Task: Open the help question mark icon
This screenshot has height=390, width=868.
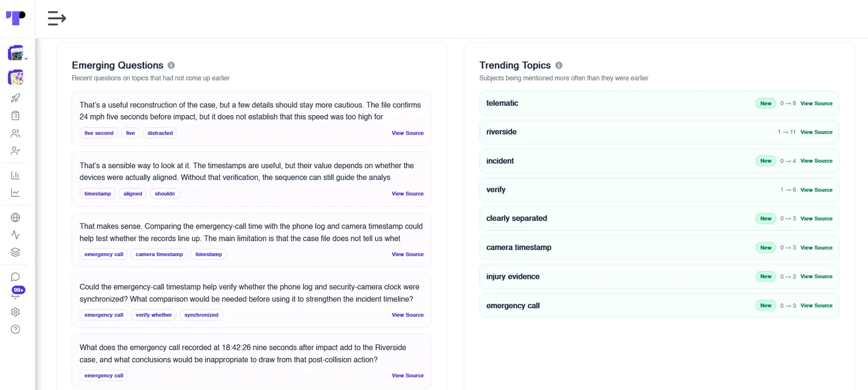Action: pyautogui.click(x=15, y=330)
